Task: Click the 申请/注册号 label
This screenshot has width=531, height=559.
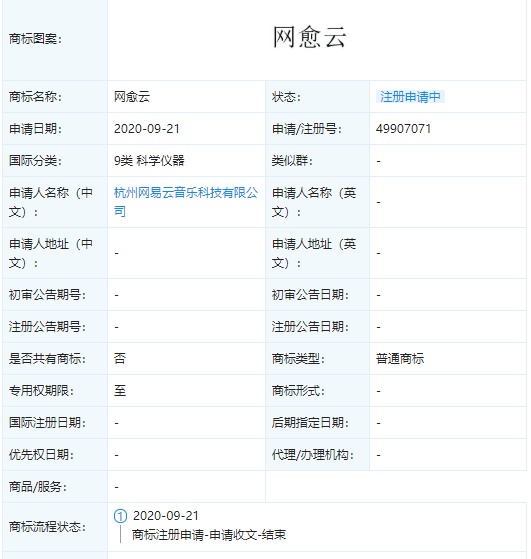Action: [x=307, y=129]
